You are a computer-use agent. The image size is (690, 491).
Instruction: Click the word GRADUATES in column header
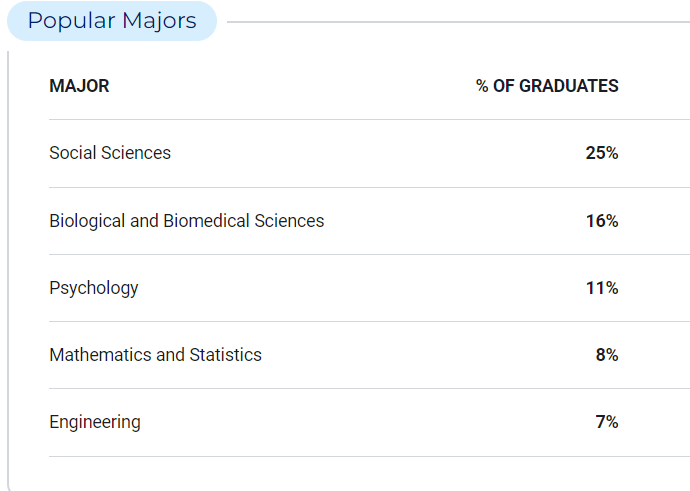coord(569,86)
